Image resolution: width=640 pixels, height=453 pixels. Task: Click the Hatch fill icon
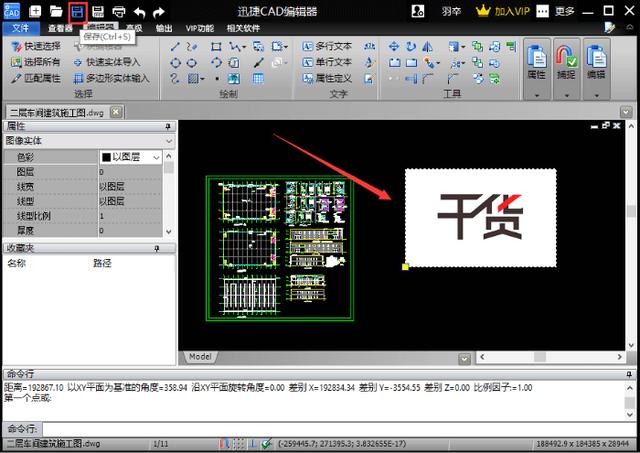click(x=193, y=78)
